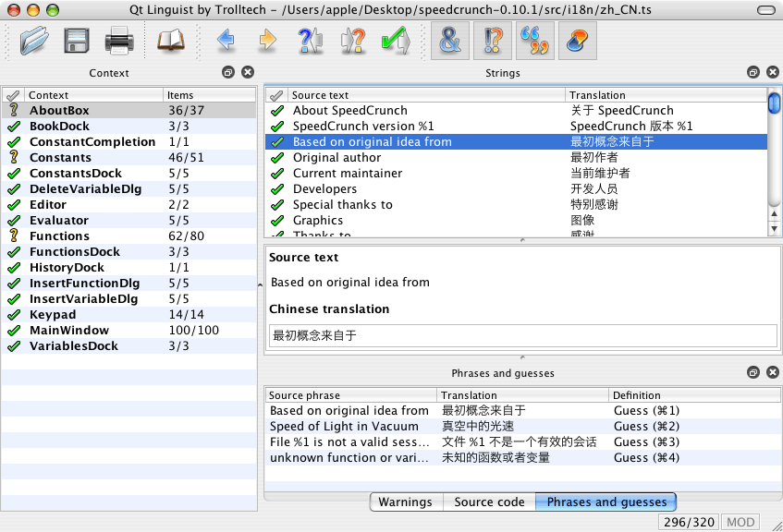Toggle phrase matches quotes icon
The height and width of the screenshot is (532, 783).
pos(535,41)
